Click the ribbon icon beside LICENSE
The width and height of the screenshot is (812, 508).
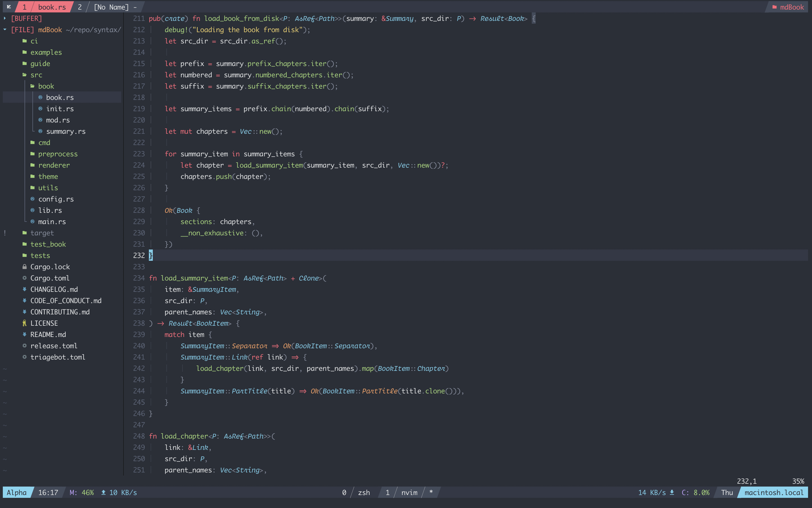(25, 323)
